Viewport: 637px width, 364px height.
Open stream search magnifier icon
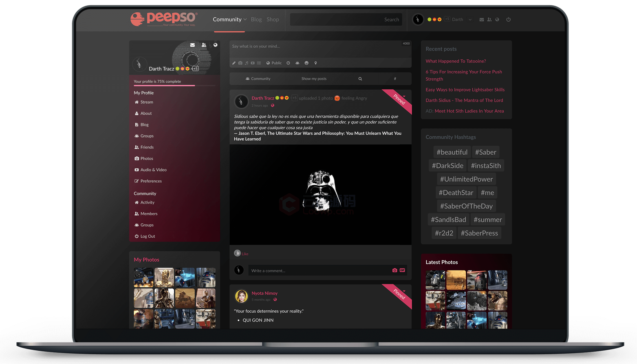[x=360, y=79]
